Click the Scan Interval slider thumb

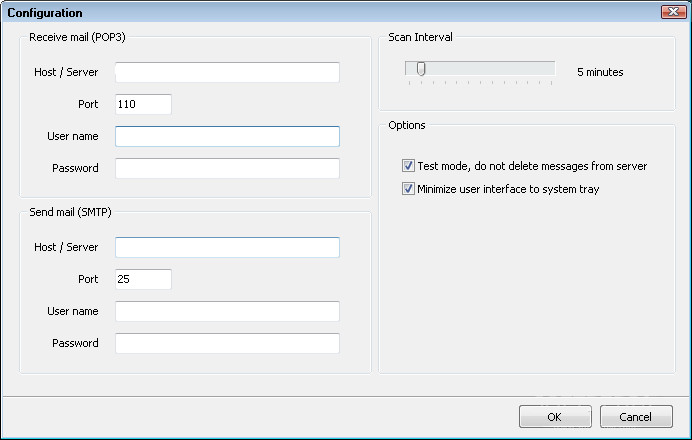(x=421, y=69)
